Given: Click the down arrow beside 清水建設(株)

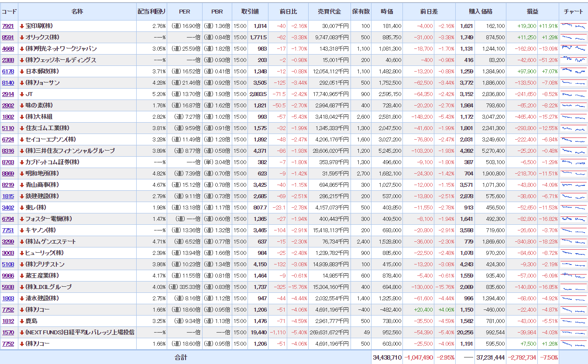Looking at the screenshot, I should [22, 299].
